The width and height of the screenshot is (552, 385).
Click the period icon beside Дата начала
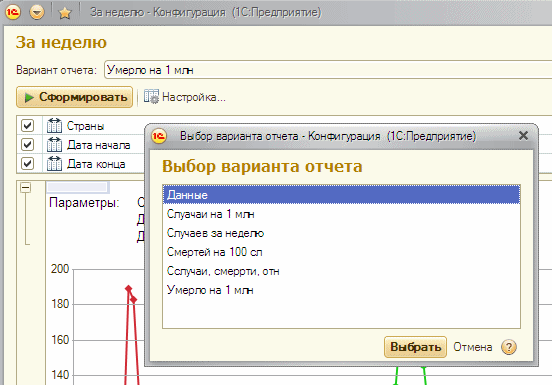[x=54, y=145]
